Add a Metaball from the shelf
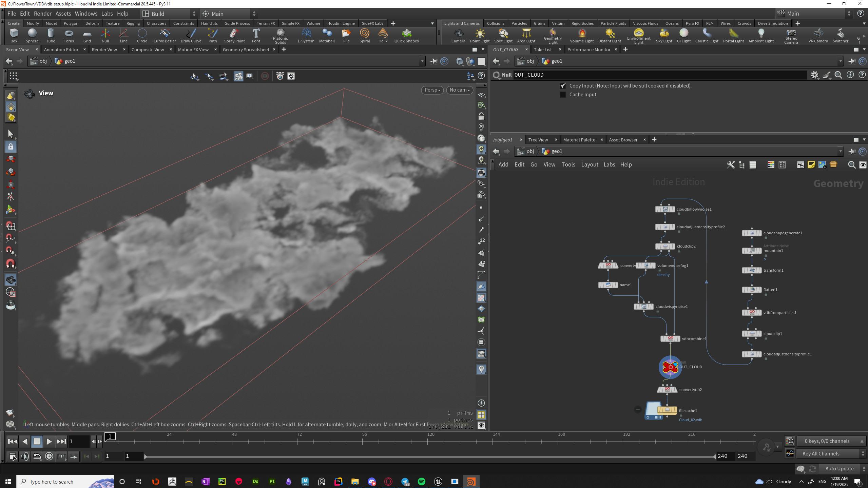Image resolution: width=868 pixels, height=488 pixels. tap(327, 36)
